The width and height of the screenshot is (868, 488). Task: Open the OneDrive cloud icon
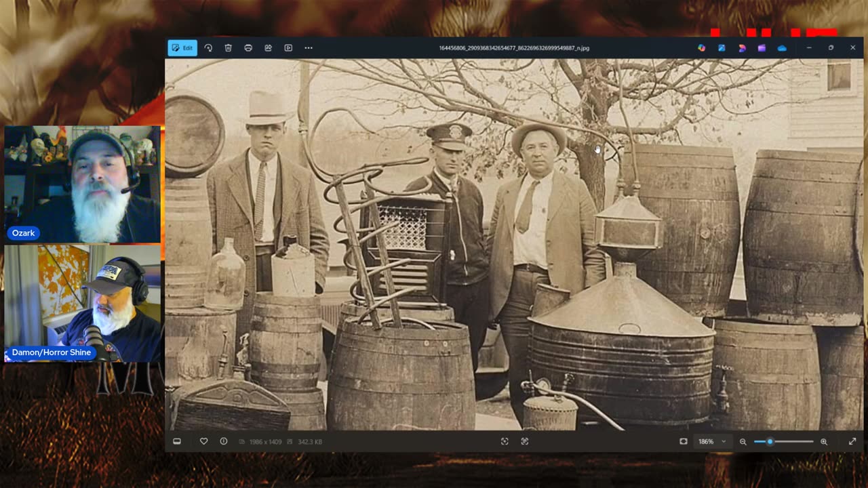click(782, 48)
